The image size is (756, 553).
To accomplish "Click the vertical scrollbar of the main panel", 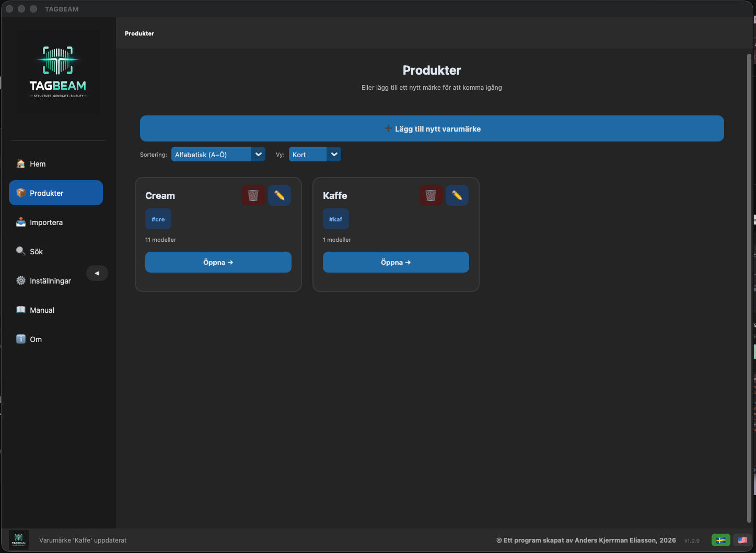I will [749, 288].
